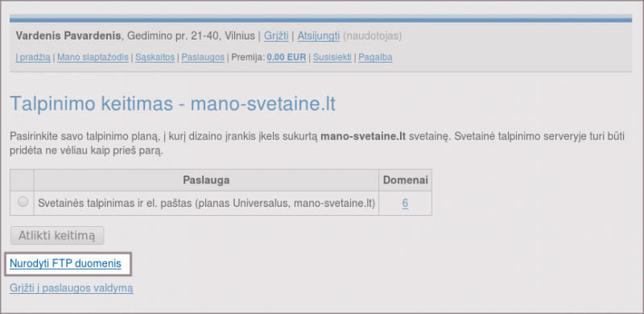Select the Svetainės talpinimas plan radio button
Image resolution: width=644 pixels, height=314 pixels.
click(x=23, y=202)
